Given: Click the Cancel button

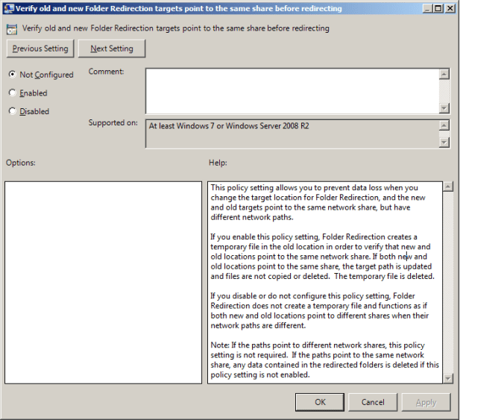Looking at the screenshot, I should (x=373, y=402).
